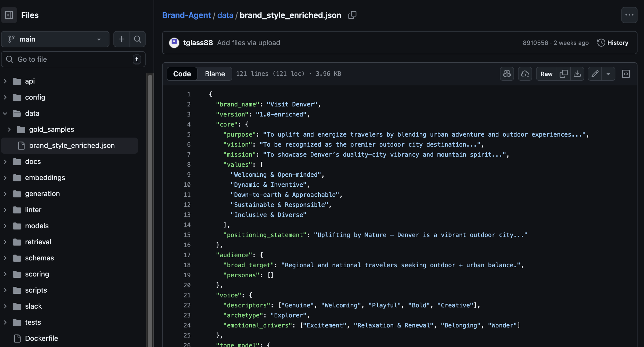View file commit History
This screenshot has height=347, width=644.
(x=613, y=43)
